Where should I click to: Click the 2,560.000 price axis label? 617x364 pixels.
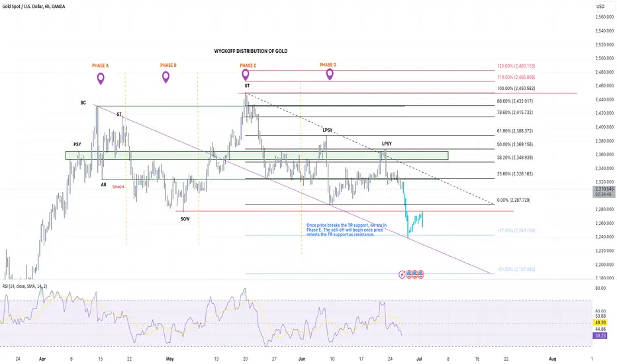[x=604, y=17]
